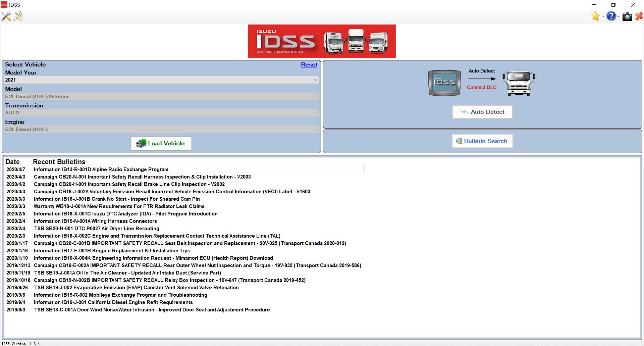
Task: Expand the favorites star dropdown arrow
Action: point(603,16)
